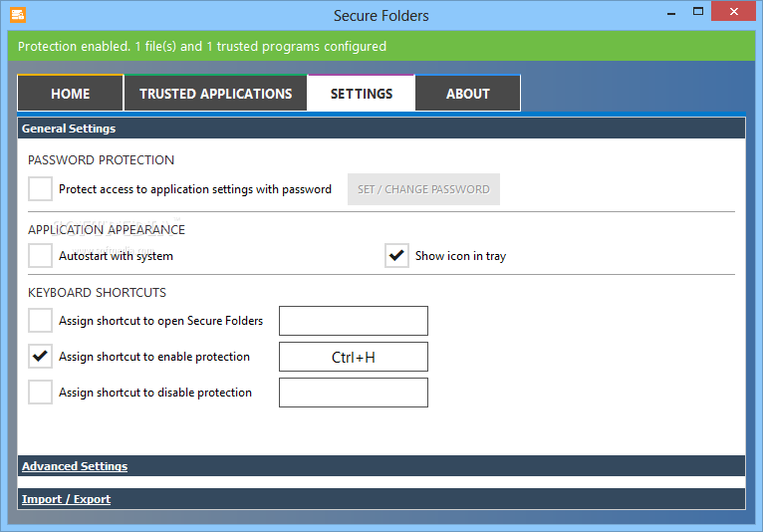Uncheck Assign shortcut to enable protection
The width and height of the screenshot is (763, 532).
(41, 357)
